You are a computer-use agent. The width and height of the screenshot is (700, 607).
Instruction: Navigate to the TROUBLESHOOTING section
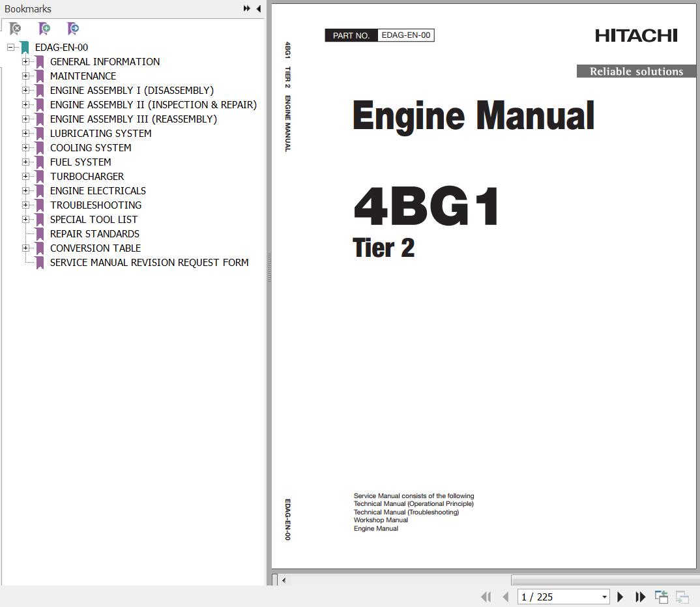(x=96, y=205)
